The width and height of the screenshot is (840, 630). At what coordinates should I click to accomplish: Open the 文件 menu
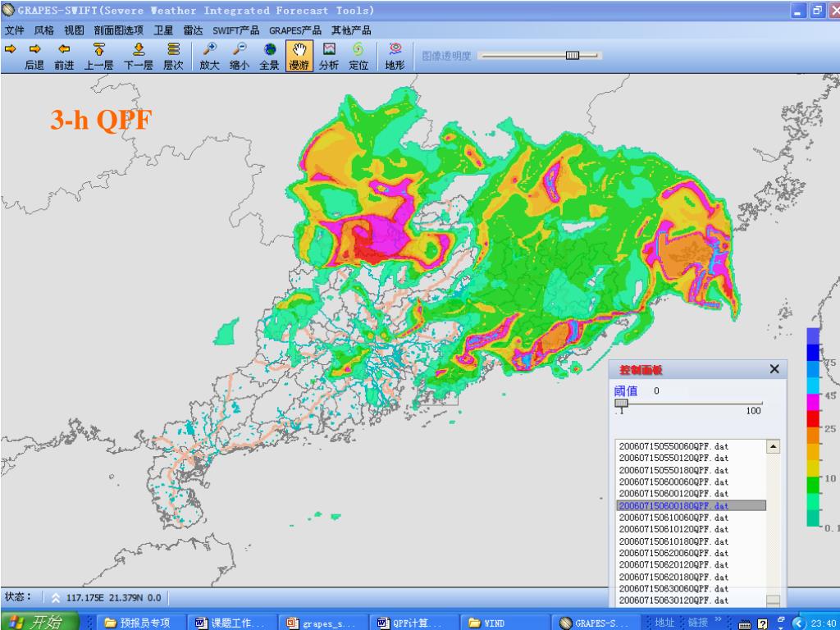[15, 30]
